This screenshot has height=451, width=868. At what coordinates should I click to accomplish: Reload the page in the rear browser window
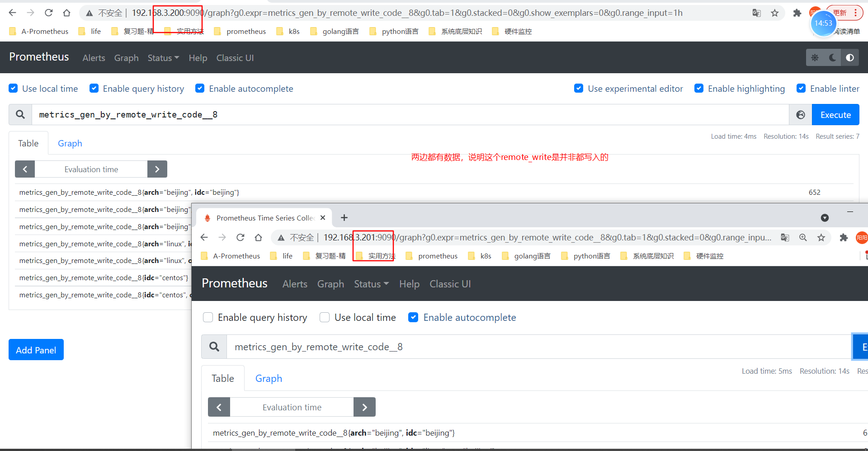49,13
